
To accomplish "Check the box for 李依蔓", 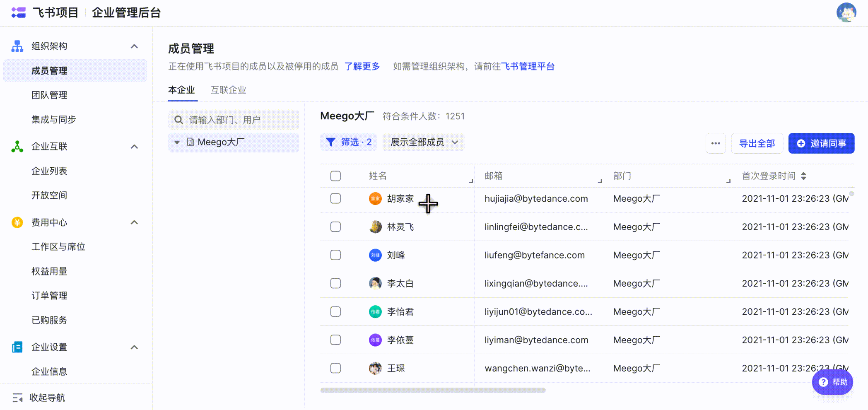I will pos(335,340).
